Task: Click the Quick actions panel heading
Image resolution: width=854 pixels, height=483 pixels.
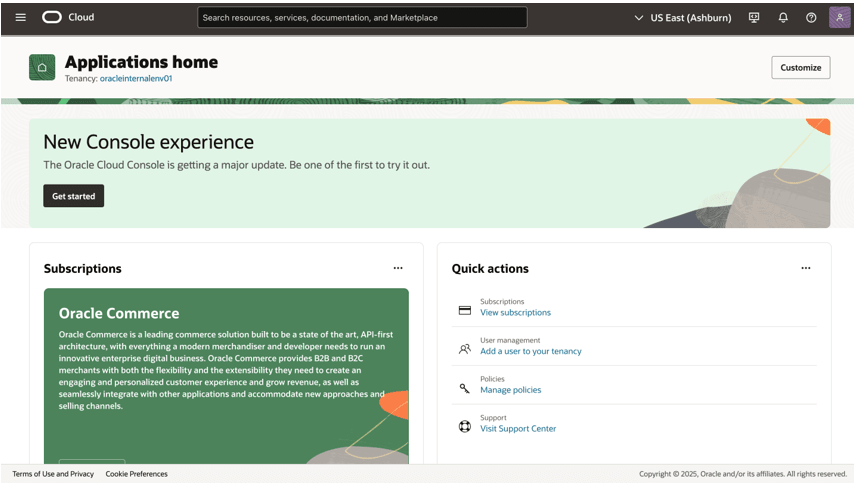Action: (490, 268)
